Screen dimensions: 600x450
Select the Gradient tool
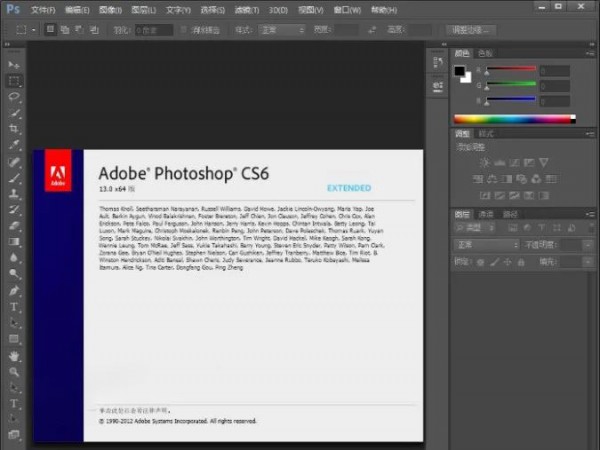click(x=14, y=241)
